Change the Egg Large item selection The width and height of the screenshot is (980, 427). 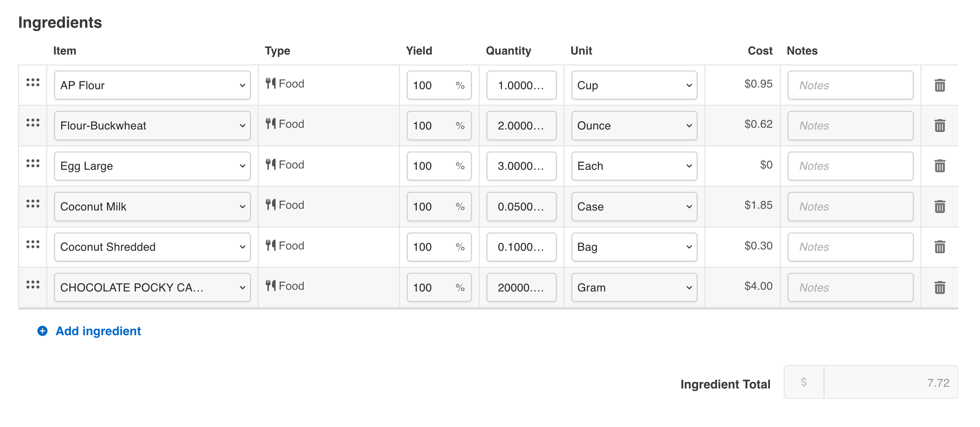tap(152, 166)
